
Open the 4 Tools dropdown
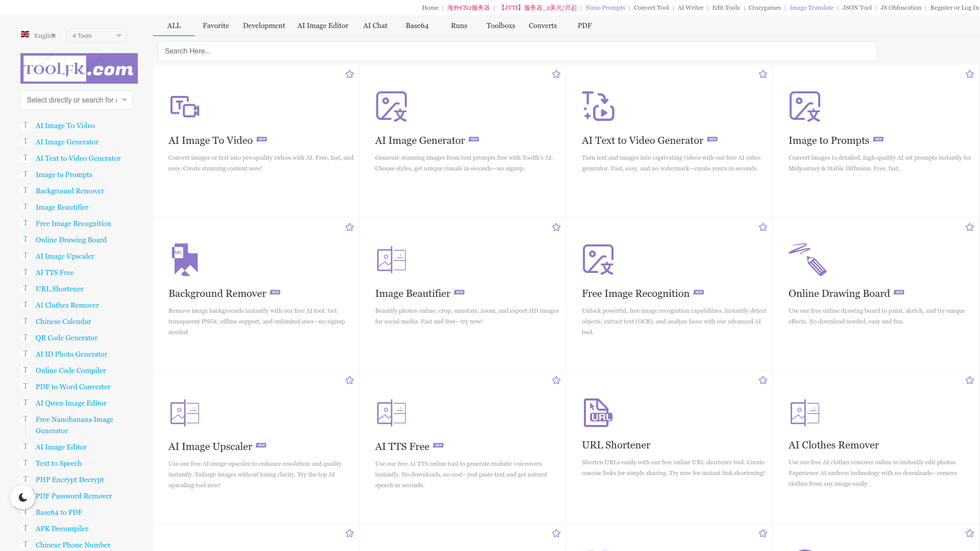click(96, 36)
